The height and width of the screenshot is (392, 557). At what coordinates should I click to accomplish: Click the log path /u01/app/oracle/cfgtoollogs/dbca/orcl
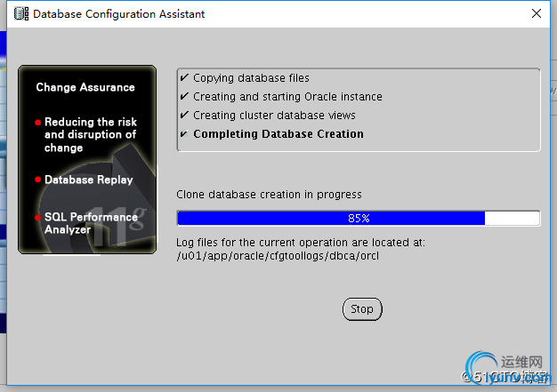click(278, 256)
